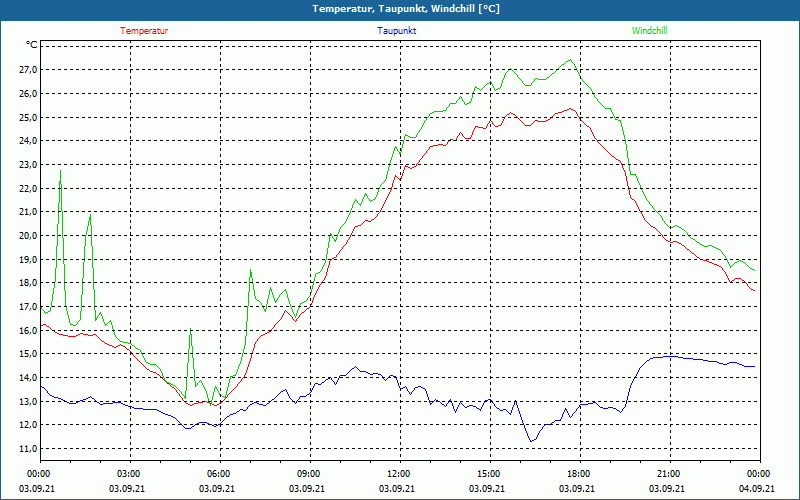The image size is (800, 500).
Task: Click the 24,0 y-axis value
Action: point(29,141)
